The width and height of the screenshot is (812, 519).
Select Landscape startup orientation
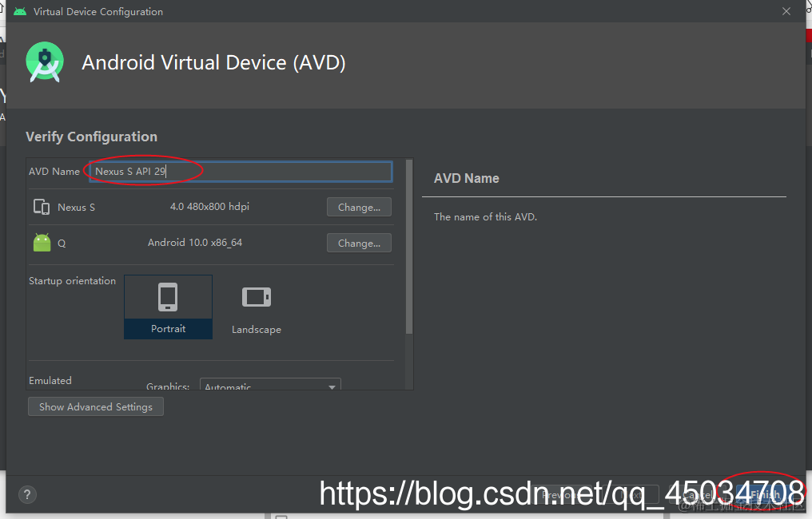pyautogui.click(x=257, y=310)
